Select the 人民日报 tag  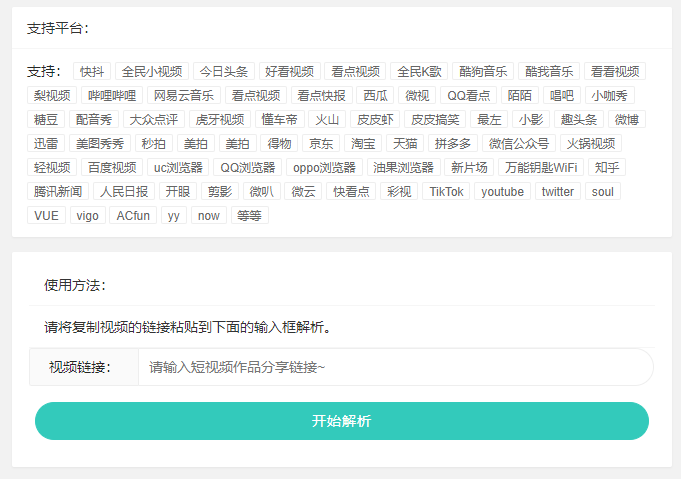[124, 192]
